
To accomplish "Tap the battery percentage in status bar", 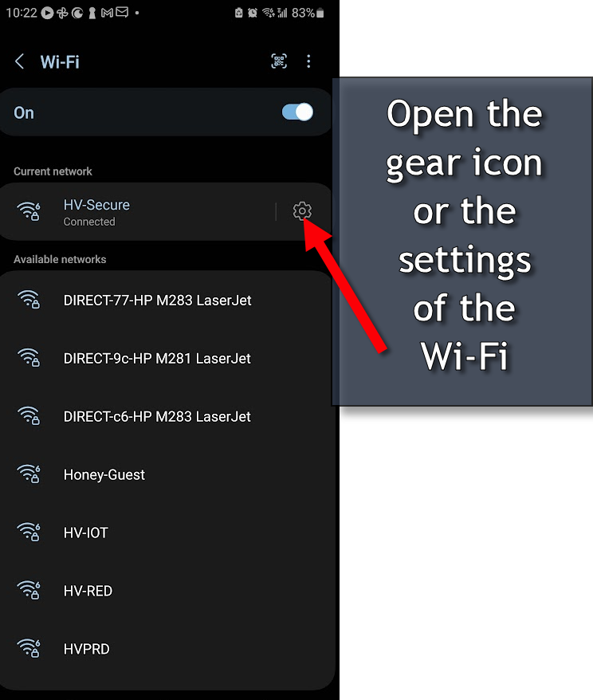I will tap(303, 13).
